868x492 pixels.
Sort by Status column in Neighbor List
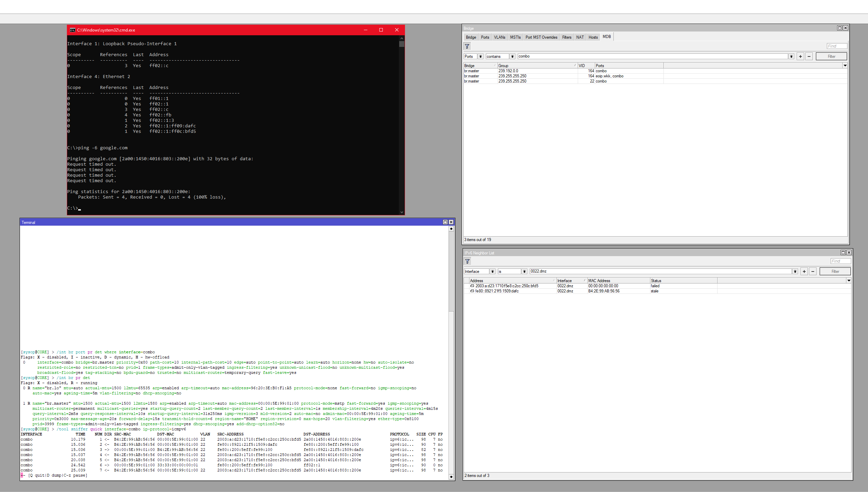(683, 281)
